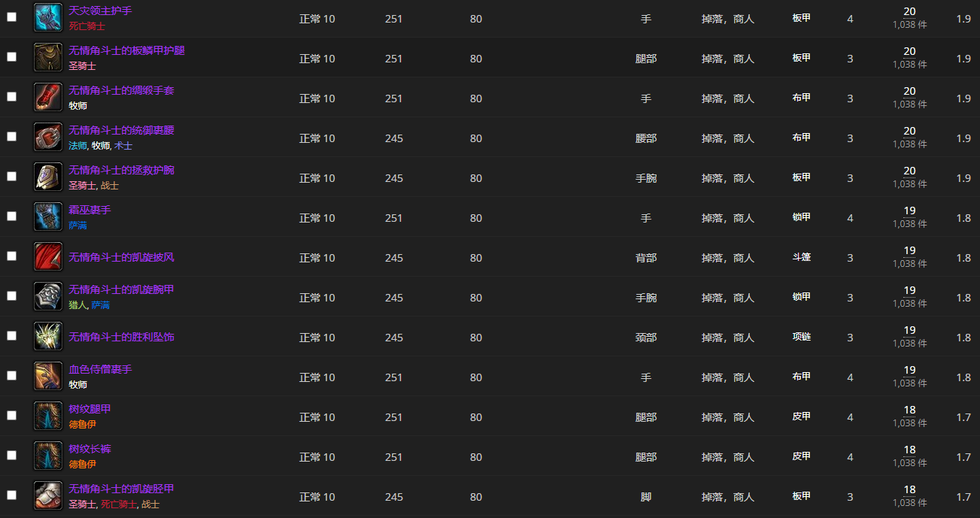Click the 无情角斗士的统御裹腰 belt icon
Screen dimensions: 980x518
[x=48, y=137]
